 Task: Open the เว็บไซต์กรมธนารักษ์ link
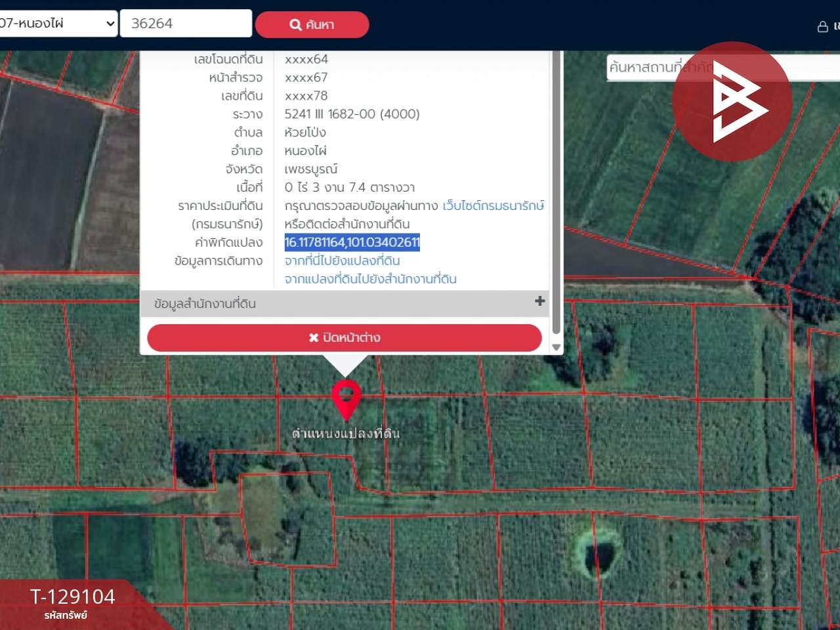point(493,206)
